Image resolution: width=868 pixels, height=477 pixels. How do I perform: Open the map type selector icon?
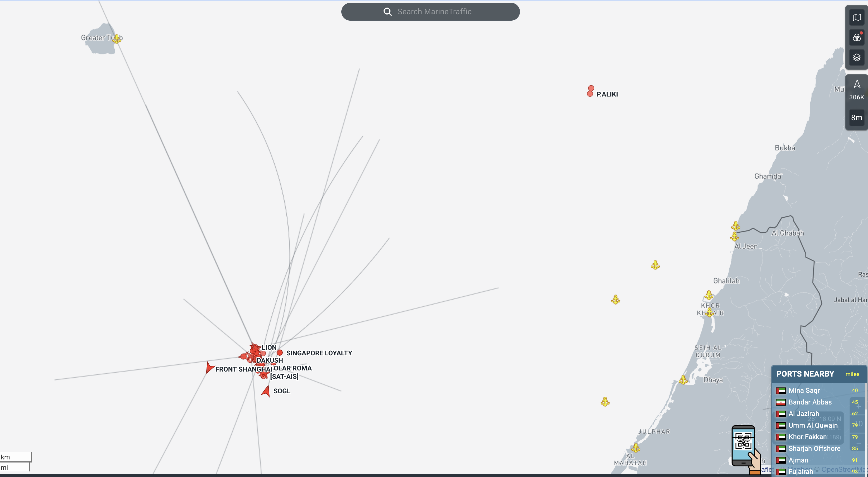(x=857, y=18)
